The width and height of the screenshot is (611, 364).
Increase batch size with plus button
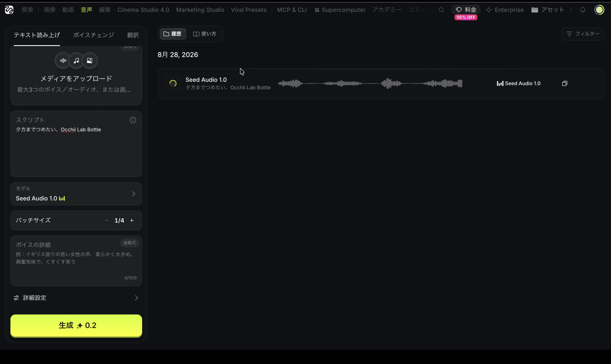[132, 220]
